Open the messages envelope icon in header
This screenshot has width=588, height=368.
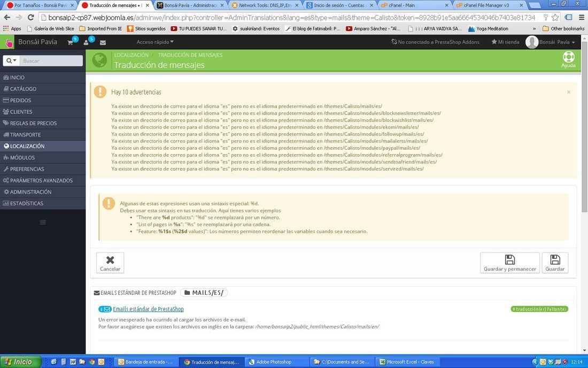click(x=103, y=42)
